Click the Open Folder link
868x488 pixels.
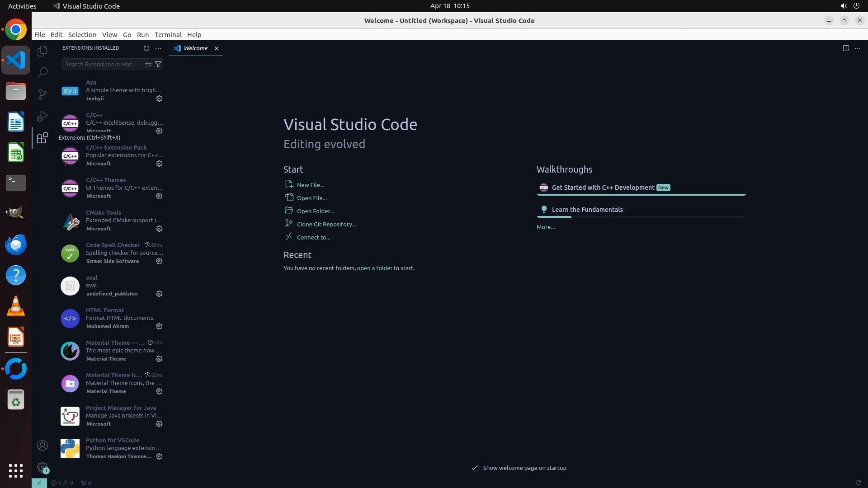[315, 211]
